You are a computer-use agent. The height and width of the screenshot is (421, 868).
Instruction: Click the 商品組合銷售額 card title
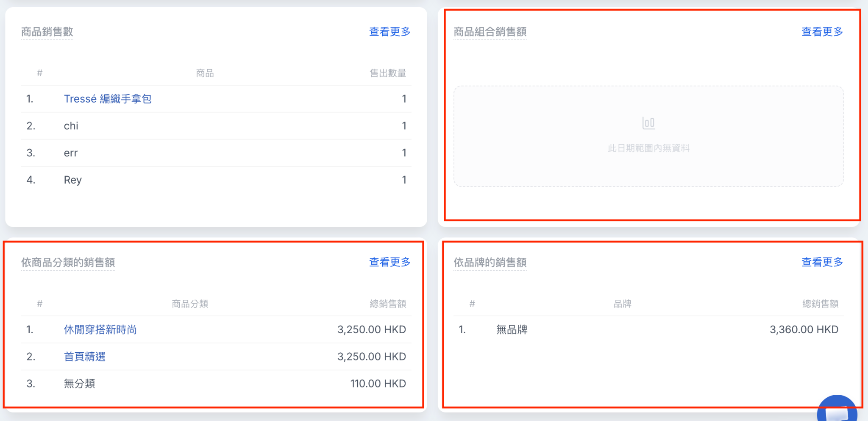click(490, 32)
